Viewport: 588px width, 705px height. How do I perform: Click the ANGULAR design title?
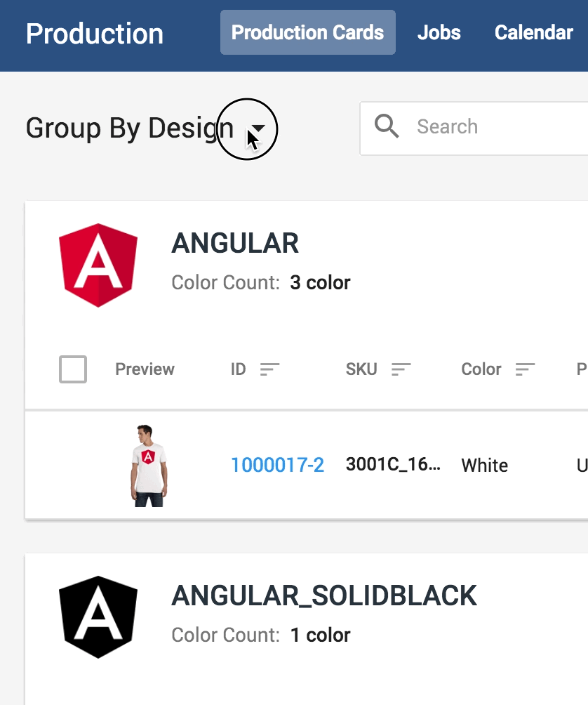[x=235, y=244]
